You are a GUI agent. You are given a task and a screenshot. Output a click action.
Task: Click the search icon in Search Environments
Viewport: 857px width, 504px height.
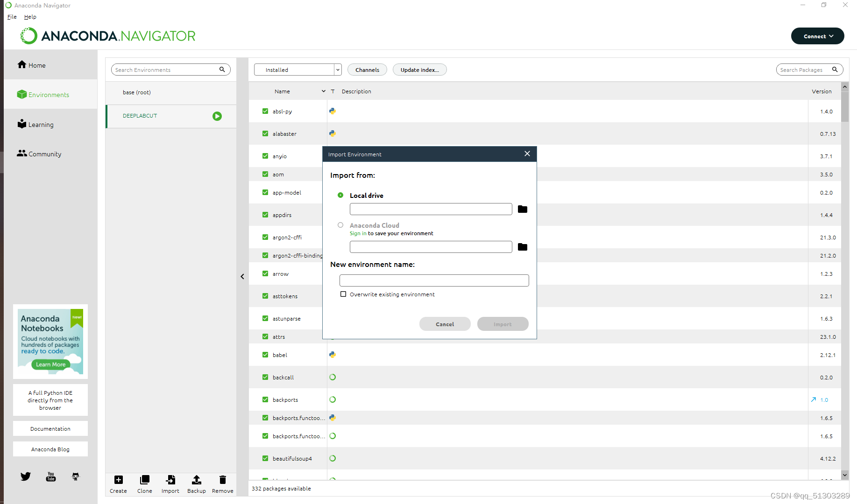[222, 70]
